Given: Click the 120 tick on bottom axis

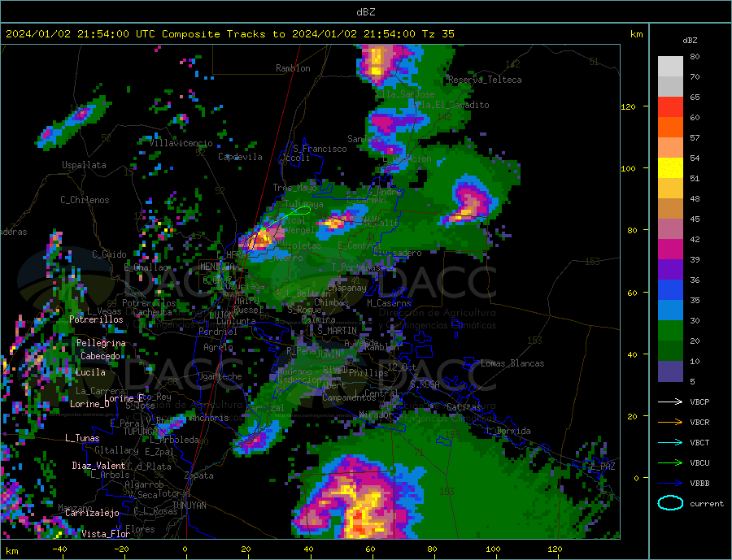Looking at the screenshot, I should 555,549.
